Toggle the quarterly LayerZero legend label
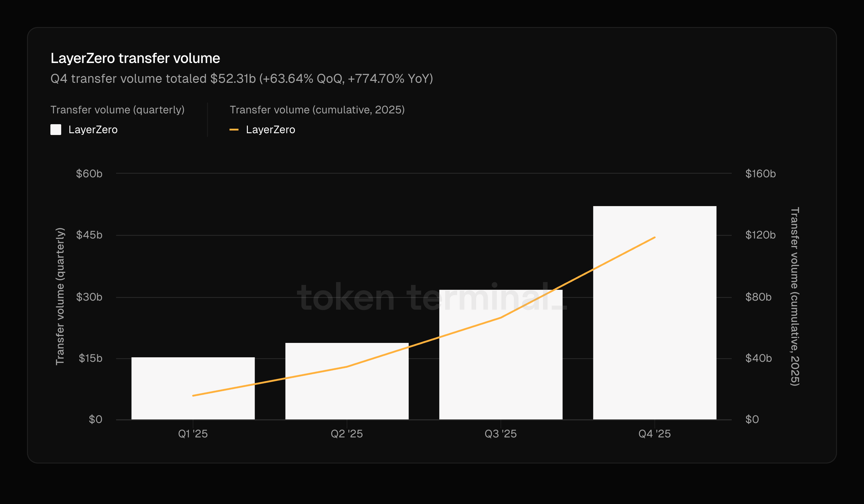The height and width of the screenshot is (504, 864). coord(93,130)
